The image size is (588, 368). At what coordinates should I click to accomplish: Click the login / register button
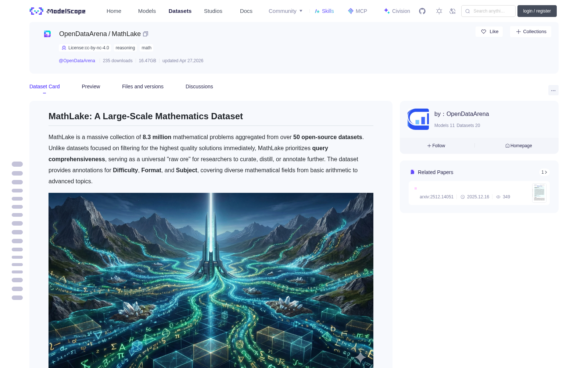coord(537,11)
